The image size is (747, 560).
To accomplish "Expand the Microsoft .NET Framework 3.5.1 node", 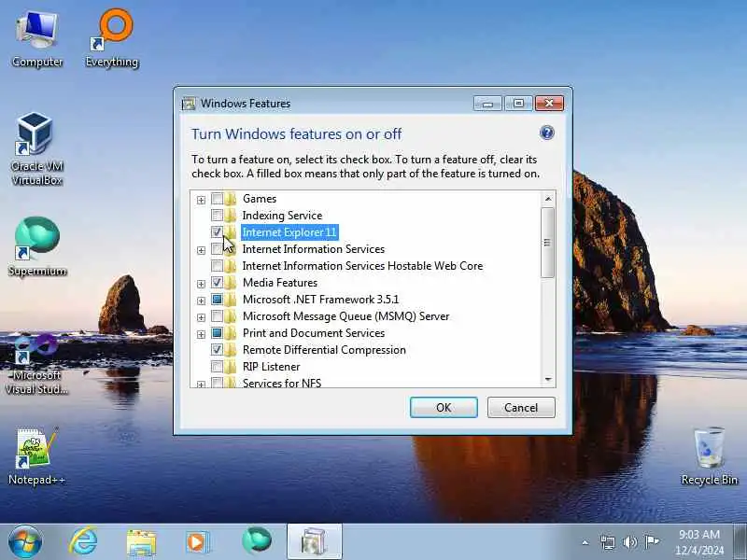I will (x=201, y=301).
